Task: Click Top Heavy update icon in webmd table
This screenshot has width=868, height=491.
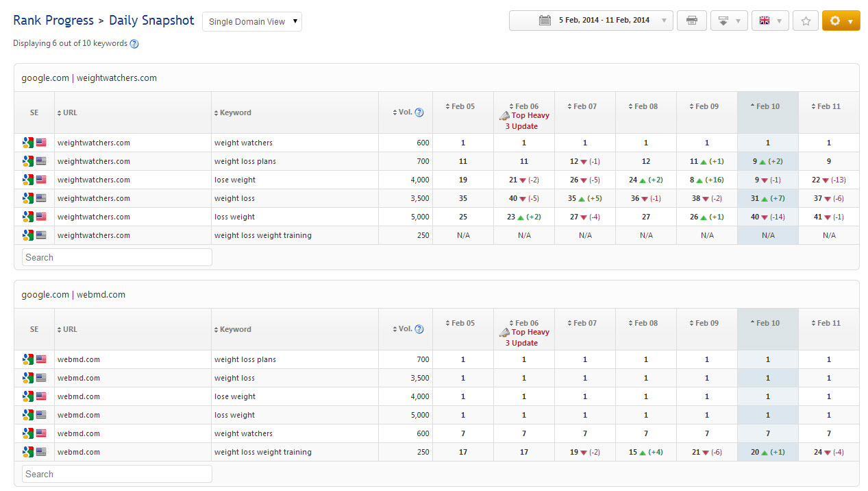Action: 504,333
